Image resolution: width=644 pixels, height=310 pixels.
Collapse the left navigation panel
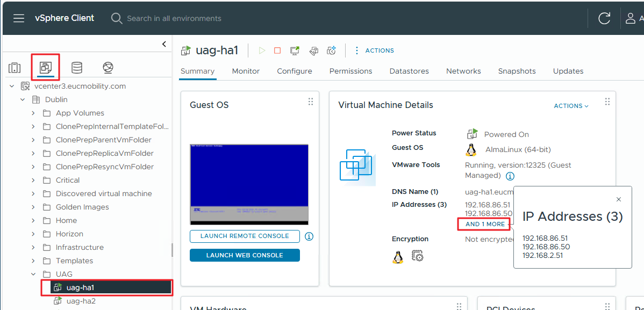[164, 44]
